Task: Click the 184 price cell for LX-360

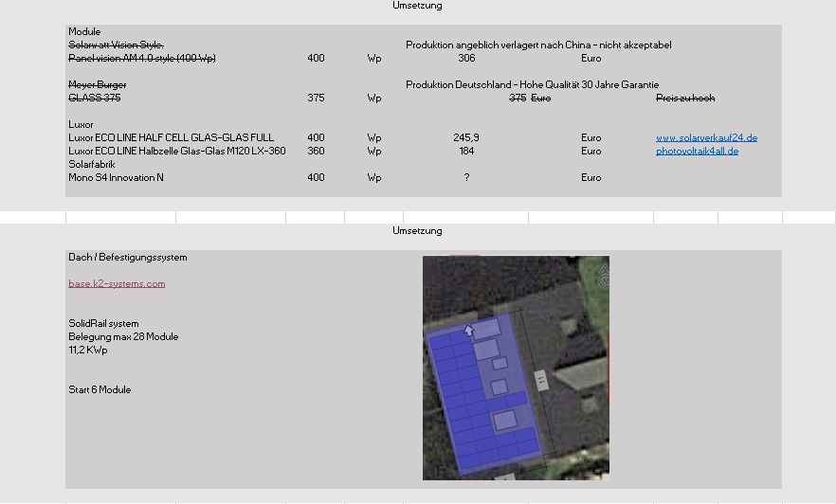Action: (x=466, y=151)
